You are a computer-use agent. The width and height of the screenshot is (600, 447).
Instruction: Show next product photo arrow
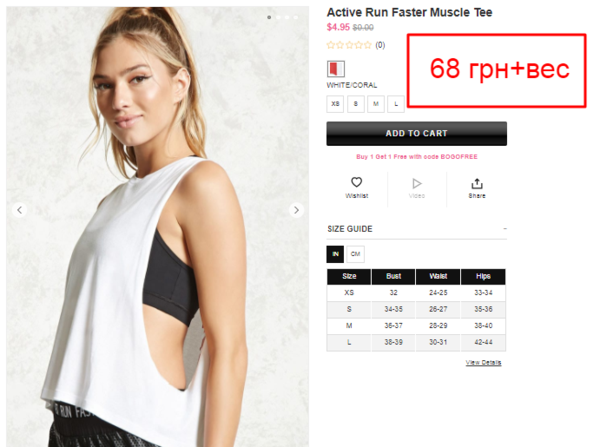pyautogui.click(x=296, y=210)
